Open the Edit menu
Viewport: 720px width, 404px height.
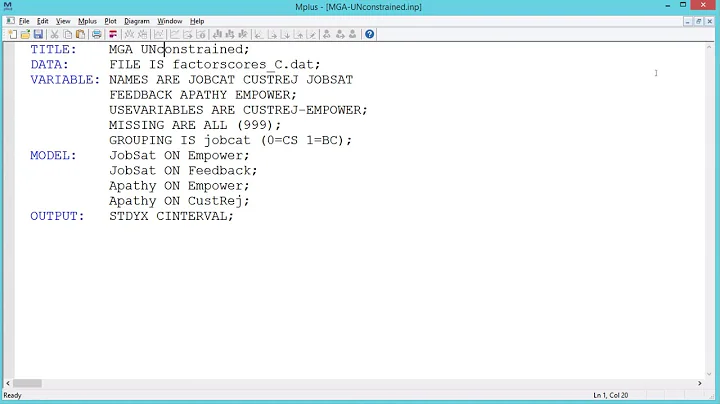click(x=43, y=21)
